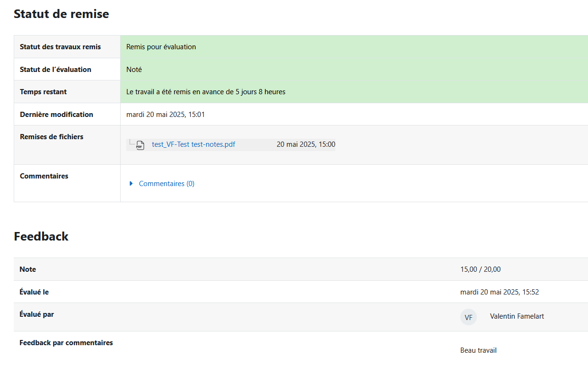
Task: Click the PDF file icon
Action: click(x=140, y=145)
